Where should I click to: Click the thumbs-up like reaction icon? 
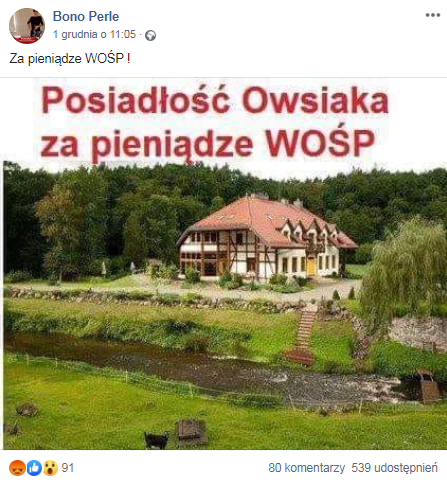pyautogui.click(x=34, y=468)
